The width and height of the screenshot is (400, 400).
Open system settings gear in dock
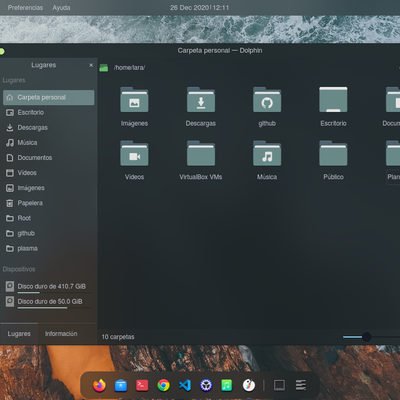point(206,385)
